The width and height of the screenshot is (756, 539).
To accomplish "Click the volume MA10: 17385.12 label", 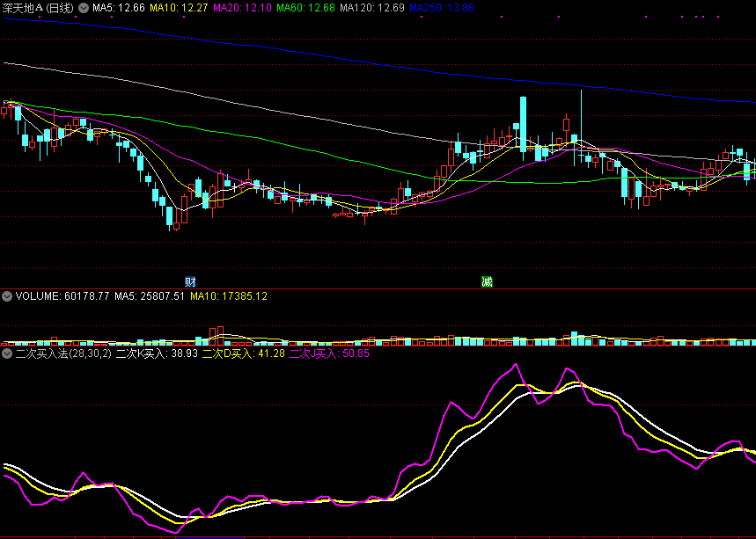I will (x=229, y=296).
